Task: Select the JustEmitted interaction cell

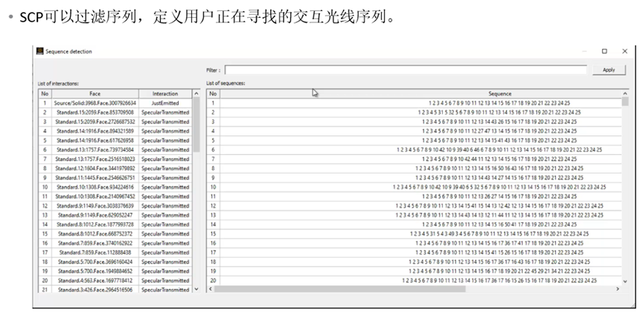Action: [x=165, y=103]
